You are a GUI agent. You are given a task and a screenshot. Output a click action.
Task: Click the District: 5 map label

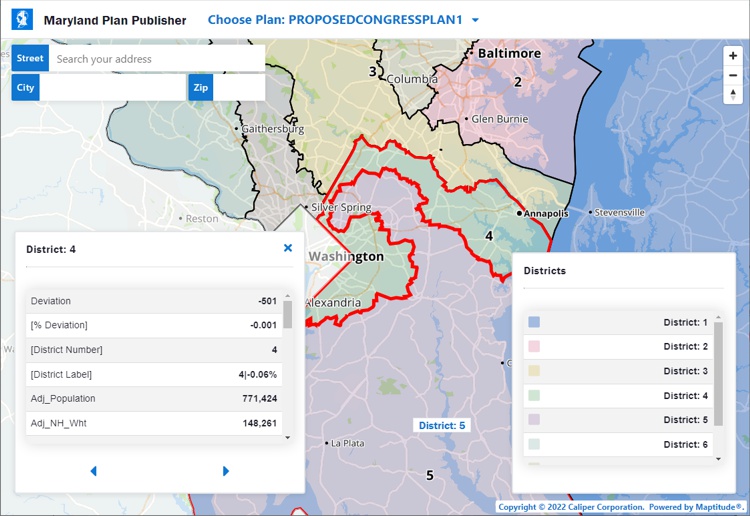[x=442, y=426]
